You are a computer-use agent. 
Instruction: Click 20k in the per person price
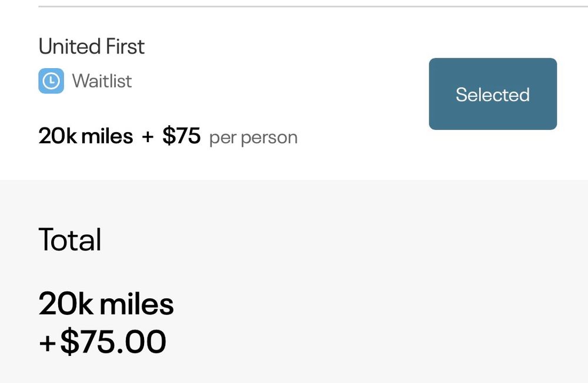pyautogui.click(x=57, y=136)
